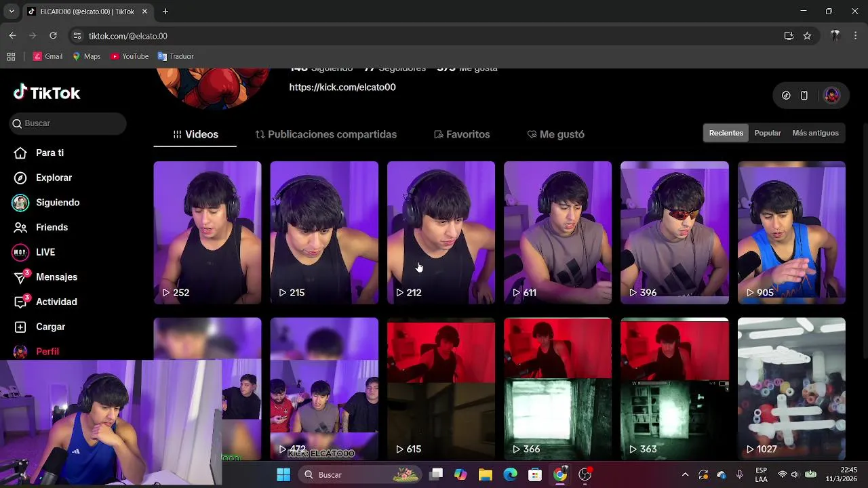Click the TikTok Buscar search field
This screenshot has width=868, height=488.
pyautogui.click(x=68, y=123)
